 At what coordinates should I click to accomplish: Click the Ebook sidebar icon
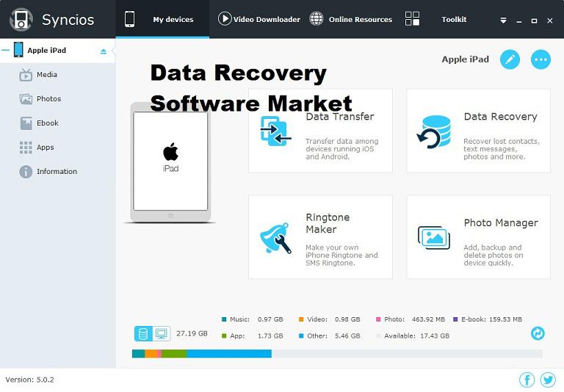(26, 123)
